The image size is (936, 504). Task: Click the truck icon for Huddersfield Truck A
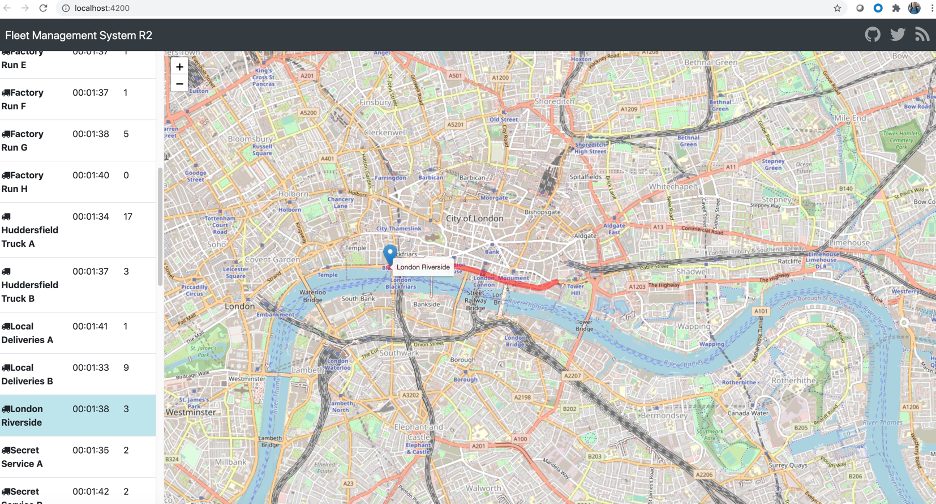pos(6,216)
